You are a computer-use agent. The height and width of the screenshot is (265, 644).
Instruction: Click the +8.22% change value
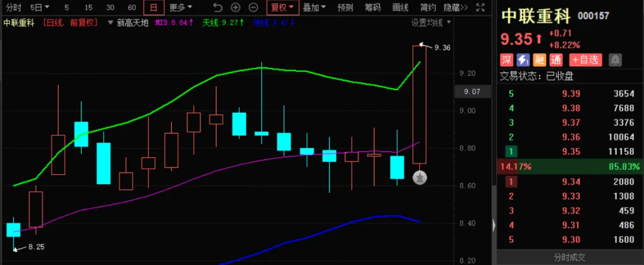click(x=564, y=45)
